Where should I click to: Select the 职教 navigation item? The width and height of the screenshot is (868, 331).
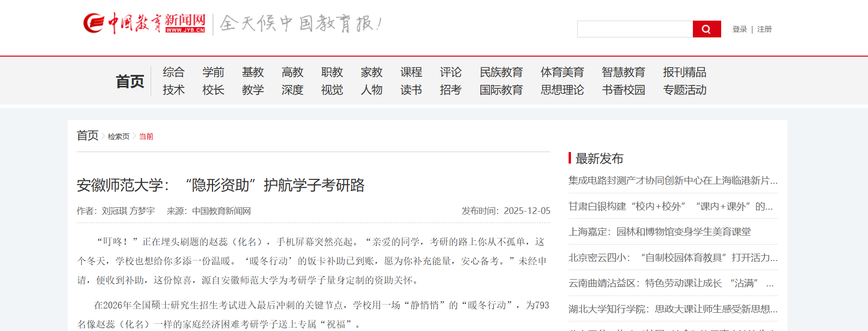pos(332,72)
